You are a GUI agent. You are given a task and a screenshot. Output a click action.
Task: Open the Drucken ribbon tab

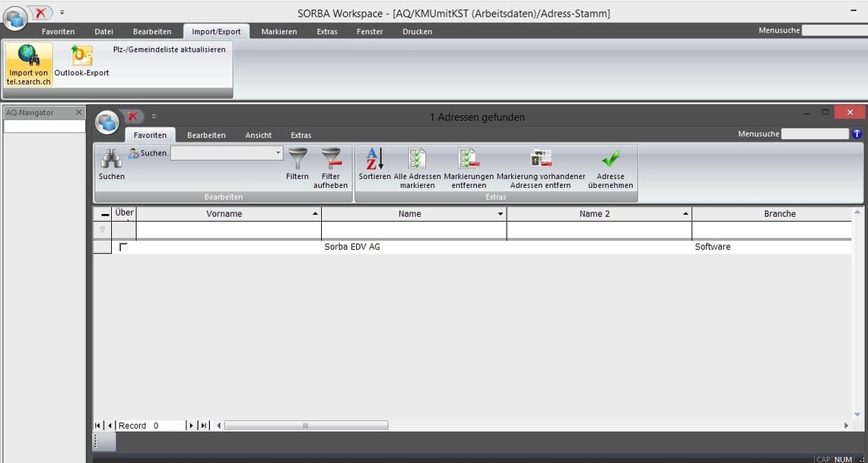pyautogui.click(x=418, y=31)
